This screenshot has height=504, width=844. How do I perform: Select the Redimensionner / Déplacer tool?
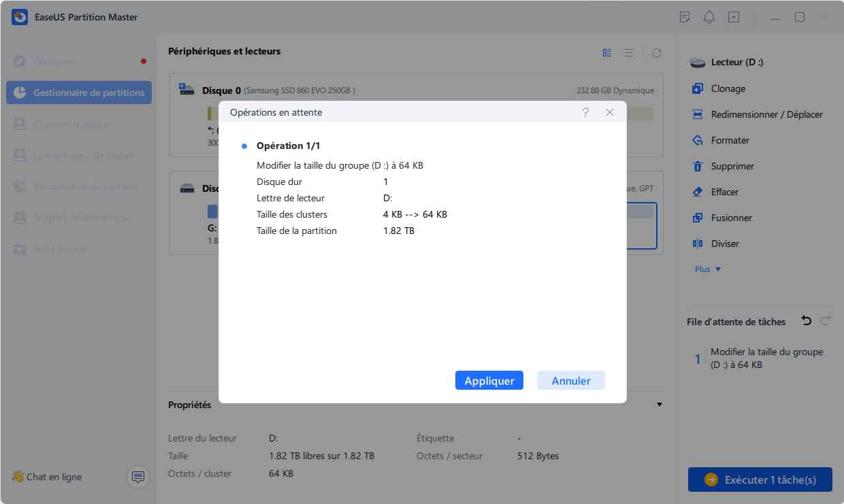[697, 115]
